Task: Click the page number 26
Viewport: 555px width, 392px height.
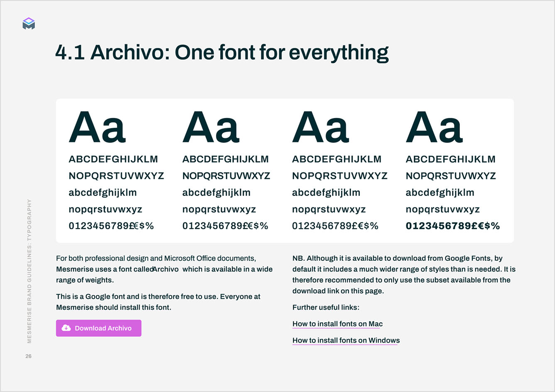Action: [x=28, y=356]
